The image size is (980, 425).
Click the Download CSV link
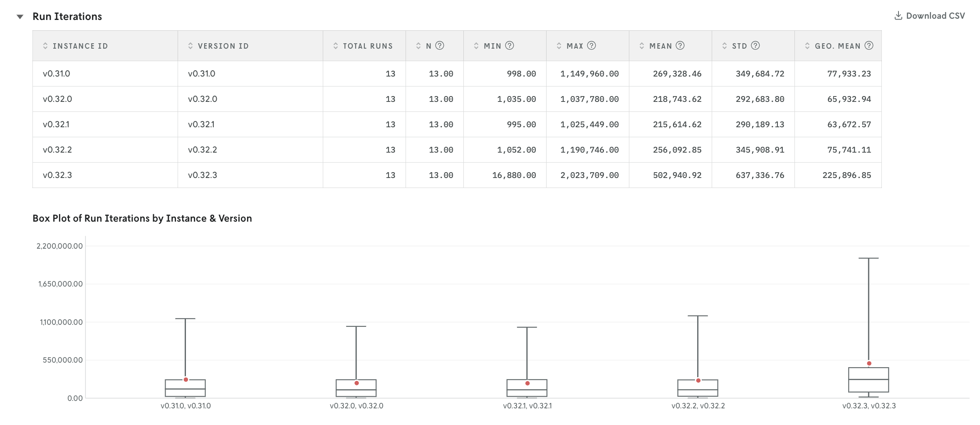(x=930, y=16)
